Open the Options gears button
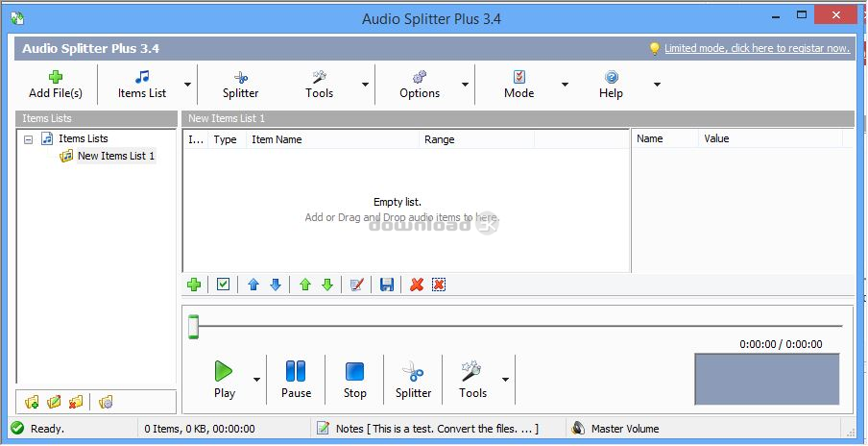Viewport: 868px width, 446px height. 420,85
